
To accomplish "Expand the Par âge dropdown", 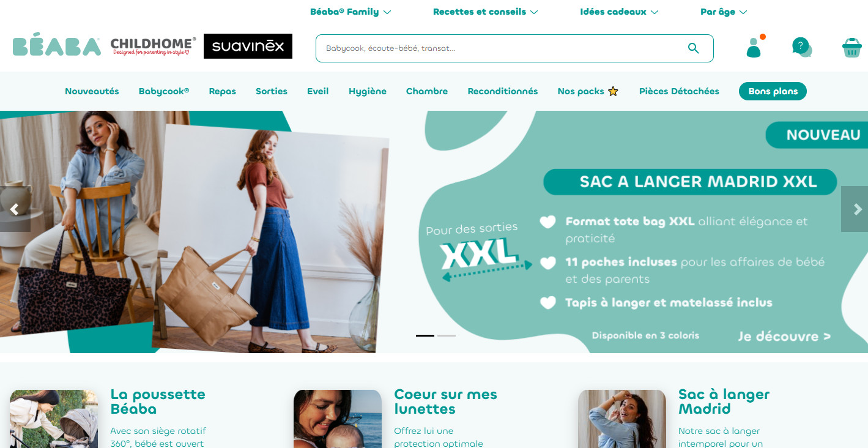I will pyautogui.click(x=724, y=12).
